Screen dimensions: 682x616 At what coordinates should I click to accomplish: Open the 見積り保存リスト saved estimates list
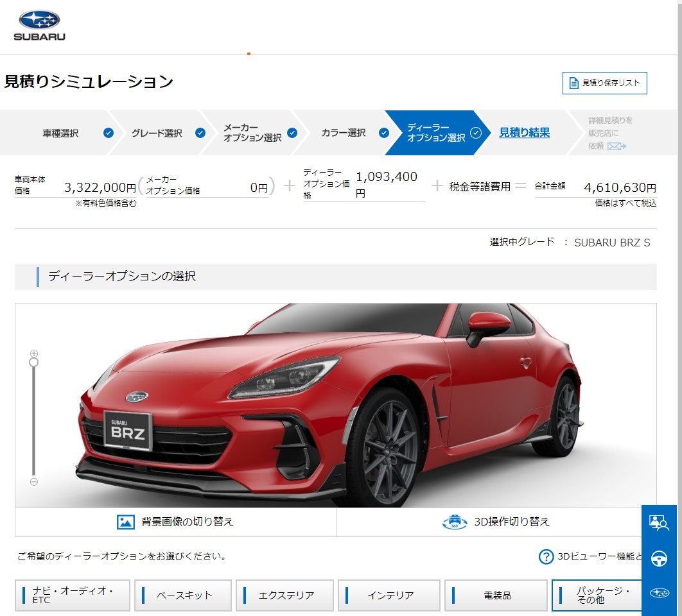pos(604,83)
